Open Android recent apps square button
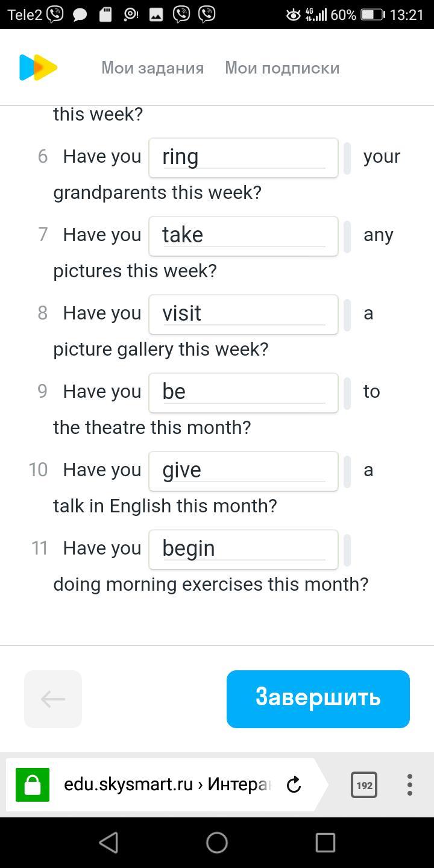The width and height of the screenshot is (434, 868). (x=325, y=843)
